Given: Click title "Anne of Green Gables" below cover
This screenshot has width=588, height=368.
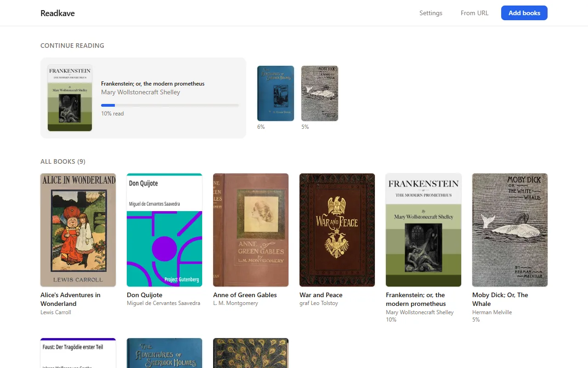Looking at the screenshot, I should [x=245, y=295].
